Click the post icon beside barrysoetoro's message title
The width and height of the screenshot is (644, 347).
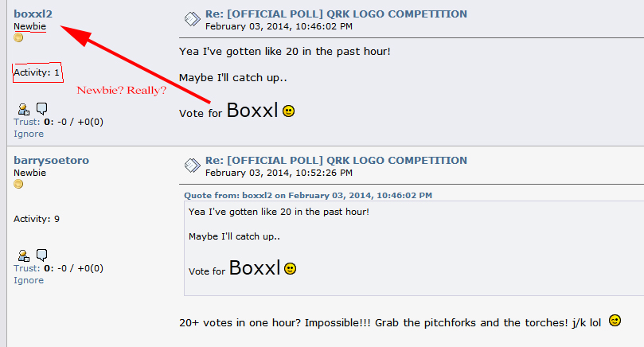pos(192,166)
